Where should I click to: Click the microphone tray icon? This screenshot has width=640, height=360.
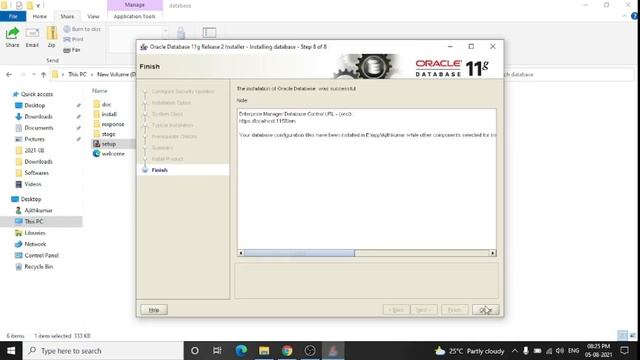[x=526, y=351]
